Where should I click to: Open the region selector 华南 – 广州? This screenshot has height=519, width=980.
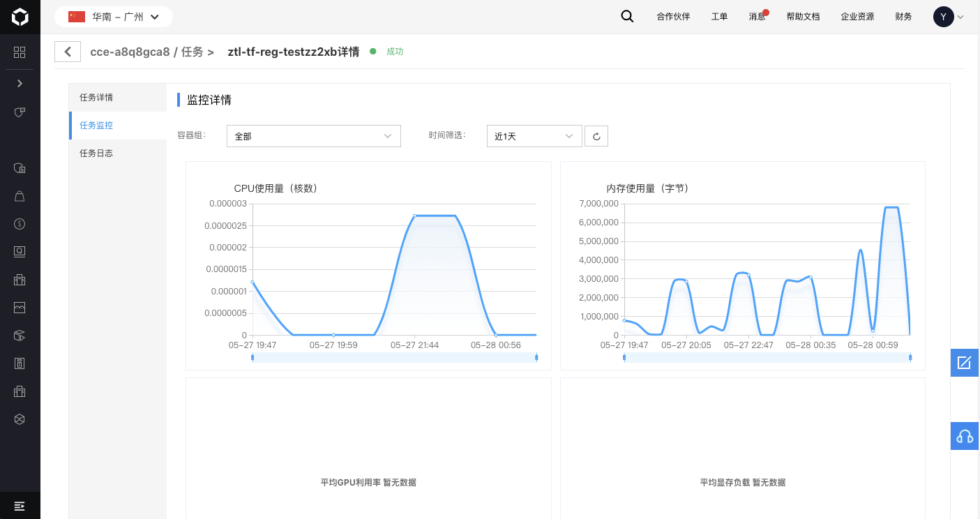click(114, 17)
